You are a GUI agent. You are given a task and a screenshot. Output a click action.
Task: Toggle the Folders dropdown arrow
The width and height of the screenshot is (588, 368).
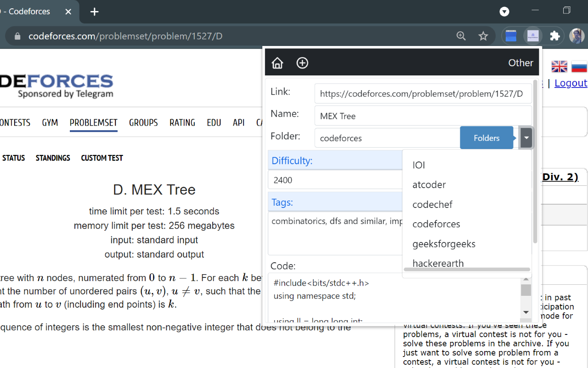(526, 138)
